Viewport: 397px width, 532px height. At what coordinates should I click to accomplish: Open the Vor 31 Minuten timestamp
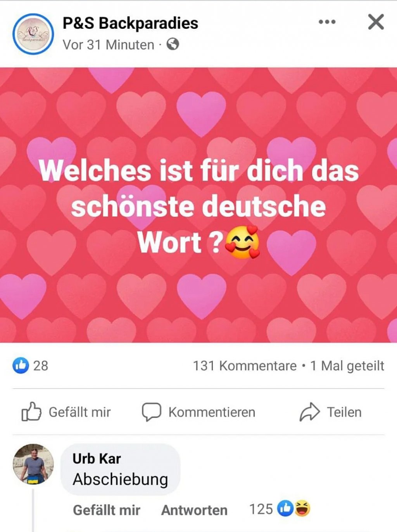coord(109,45)
